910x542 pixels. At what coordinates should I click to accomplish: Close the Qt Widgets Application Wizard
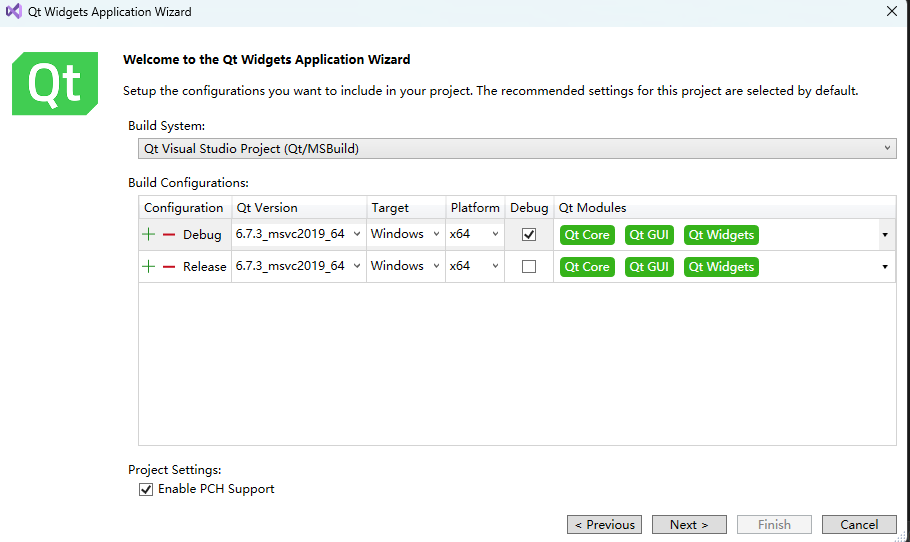coord(892,11)
